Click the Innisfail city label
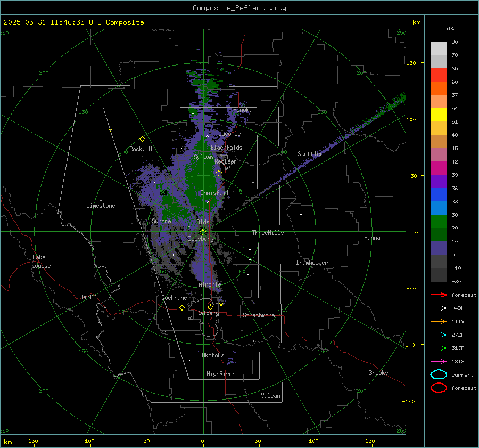 [x=214, y=193]
